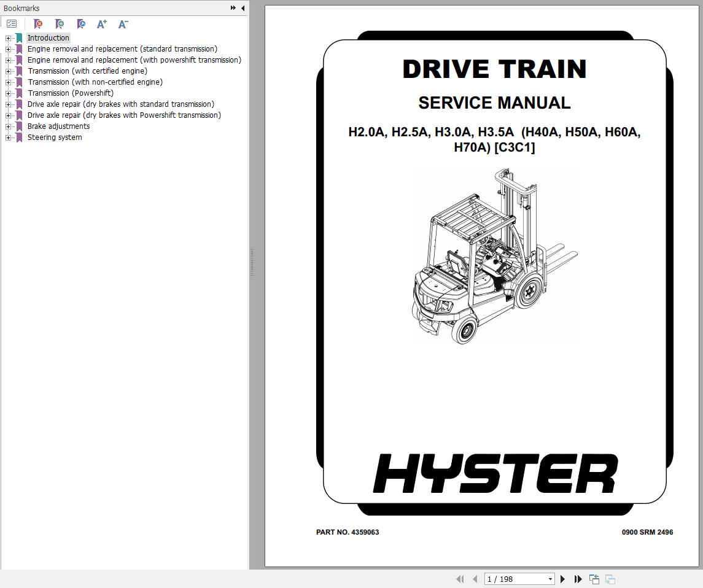
Task: Jump to the last page
Action: point(578,579)
